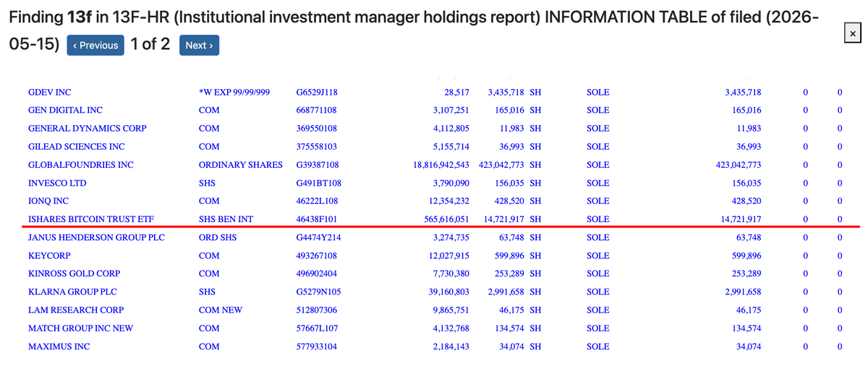Image resolution: width=868 pixels, height=366 pixels.
Task: Select CUSIP 668771108
Action: point(317,111)
